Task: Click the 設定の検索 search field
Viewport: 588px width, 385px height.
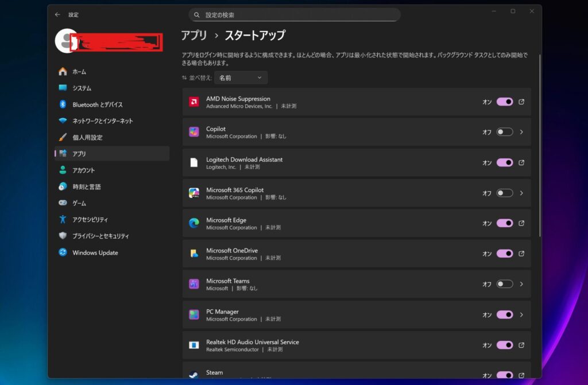Action: (295, 15)
